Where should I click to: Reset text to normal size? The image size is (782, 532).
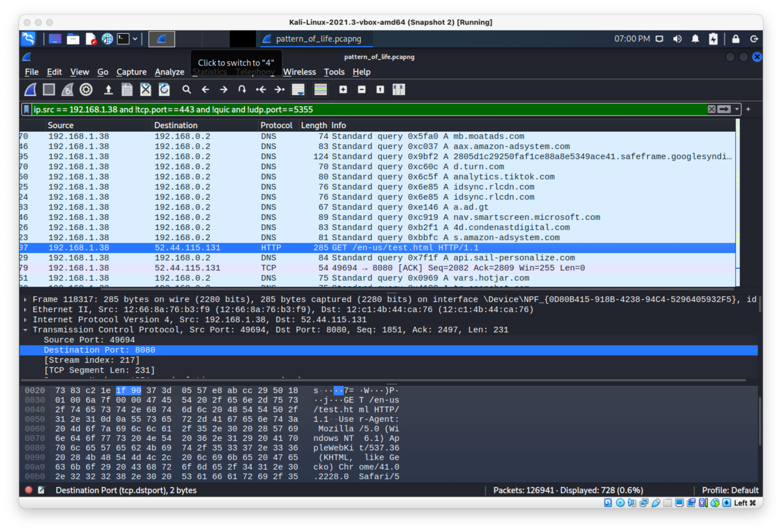point(380,89)
